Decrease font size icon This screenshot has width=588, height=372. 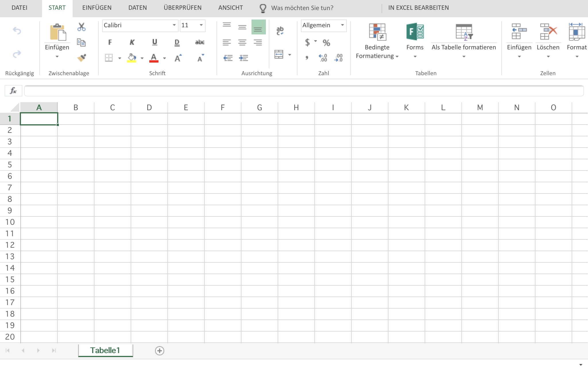tap(201, 58)
